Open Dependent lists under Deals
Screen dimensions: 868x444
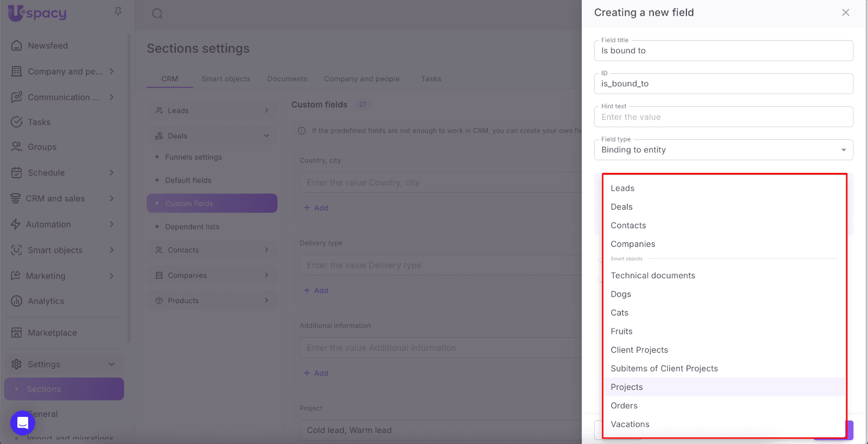click(192, 227)
